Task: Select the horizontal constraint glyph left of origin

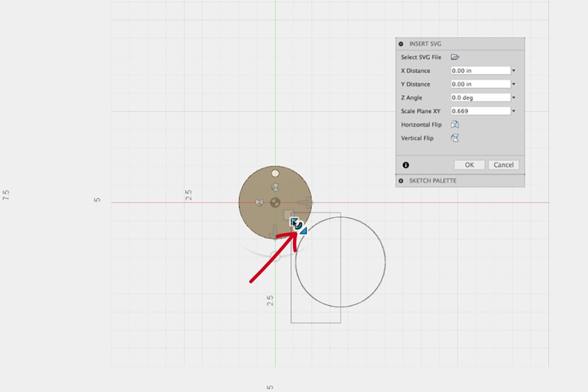Action: tap(260, 202)
